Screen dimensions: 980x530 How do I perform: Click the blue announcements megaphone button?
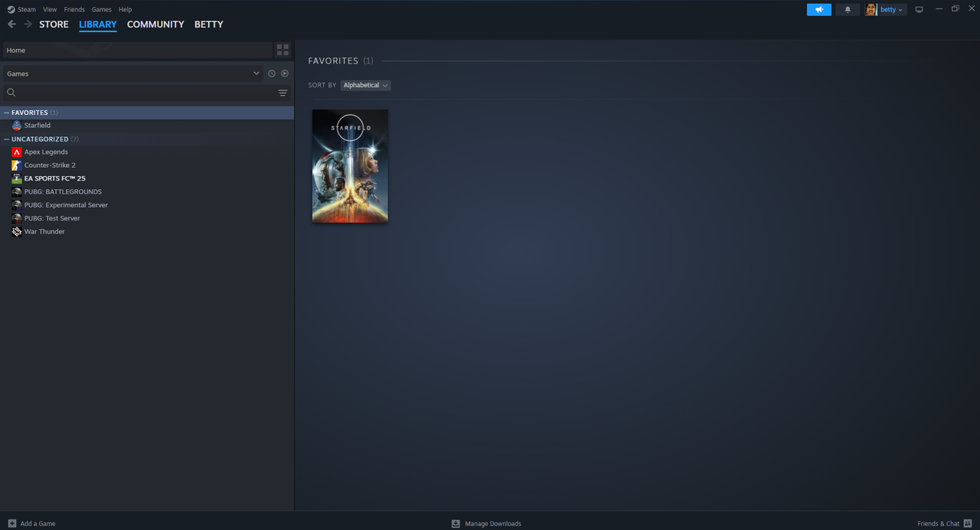tap(818, 9)
